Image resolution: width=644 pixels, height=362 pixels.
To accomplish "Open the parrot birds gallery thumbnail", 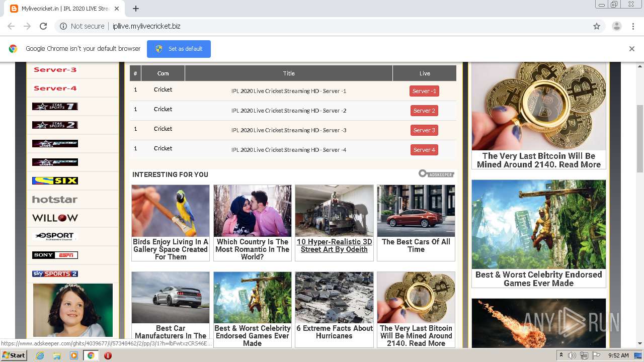I will (171, 211).
